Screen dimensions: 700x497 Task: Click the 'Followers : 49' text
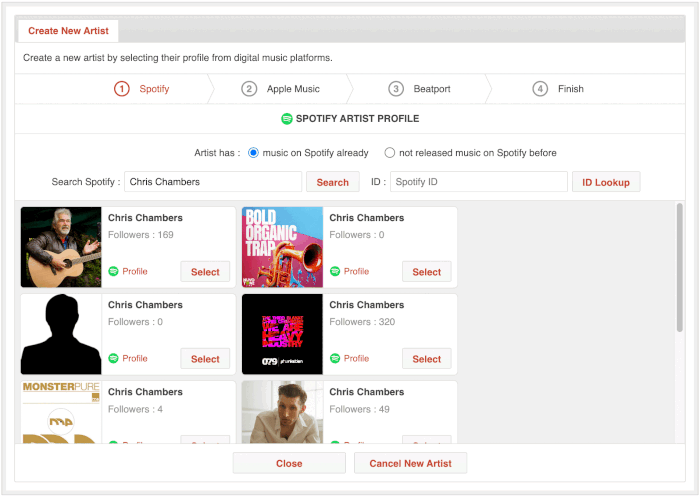[359, 409]
